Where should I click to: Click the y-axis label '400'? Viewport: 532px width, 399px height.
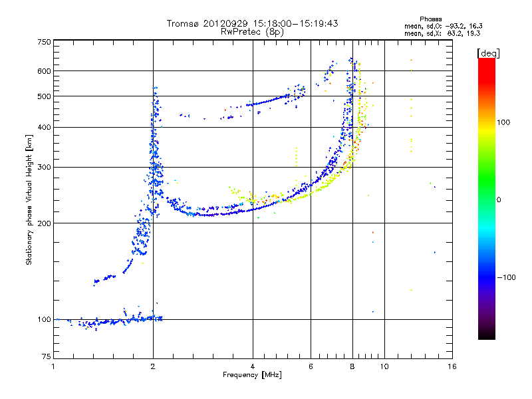(x=44, y=128)
